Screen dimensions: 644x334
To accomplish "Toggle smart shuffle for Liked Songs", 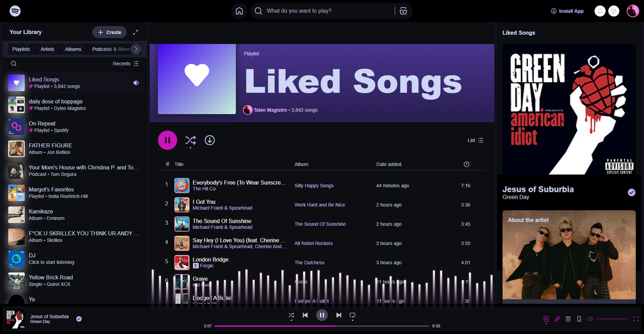I will click(190, 140).
